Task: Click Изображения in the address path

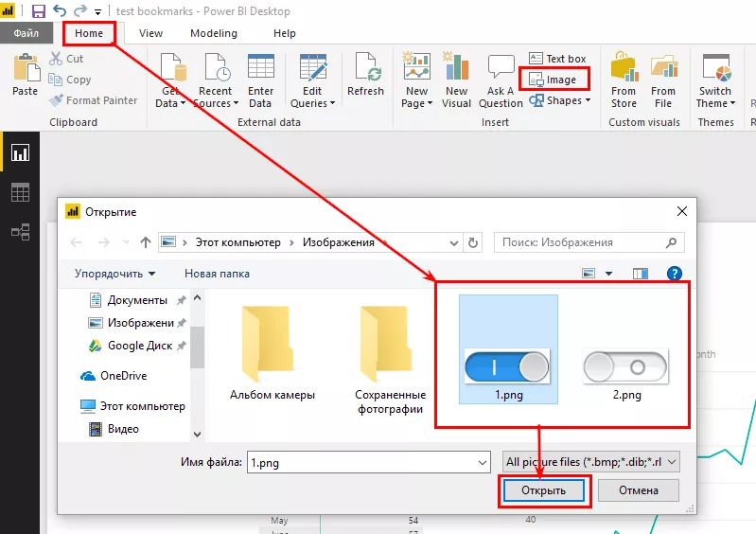Action: tap(339, 242)
